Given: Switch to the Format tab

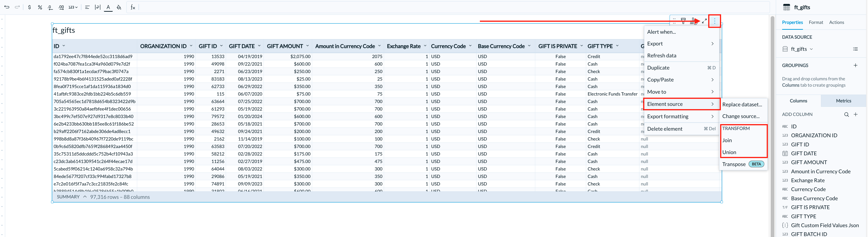Looking at the screenshot, I should (x=816, y=22).
